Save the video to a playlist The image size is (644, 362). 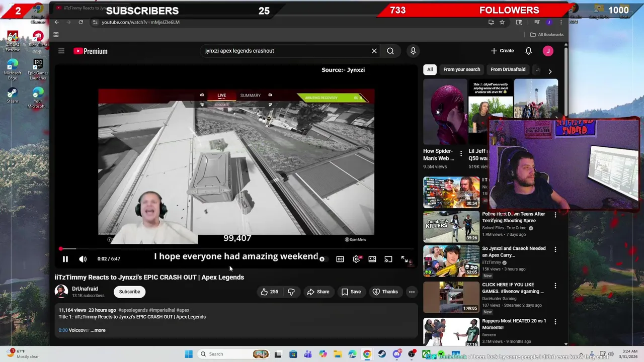coord(351,292)
